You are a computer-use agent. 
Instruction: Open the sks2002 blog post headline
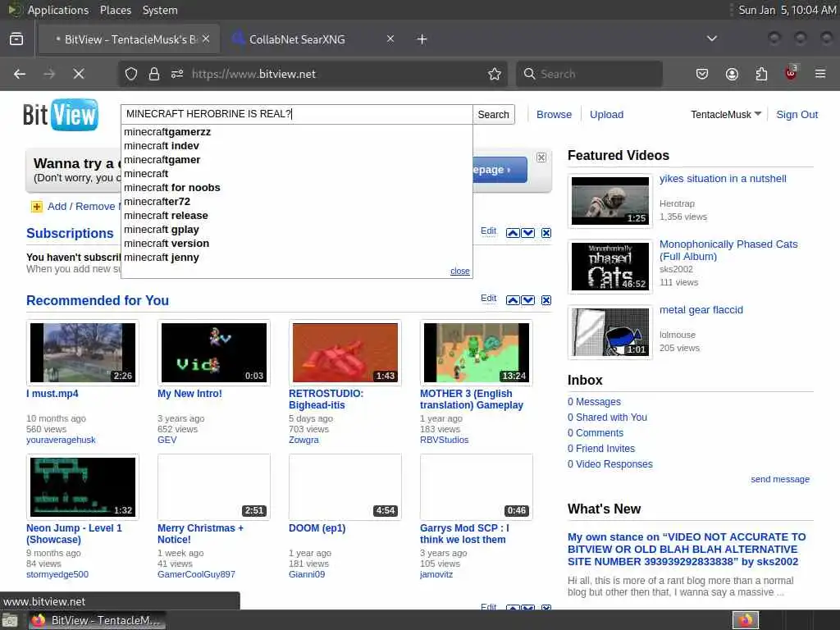pos(687,549)
